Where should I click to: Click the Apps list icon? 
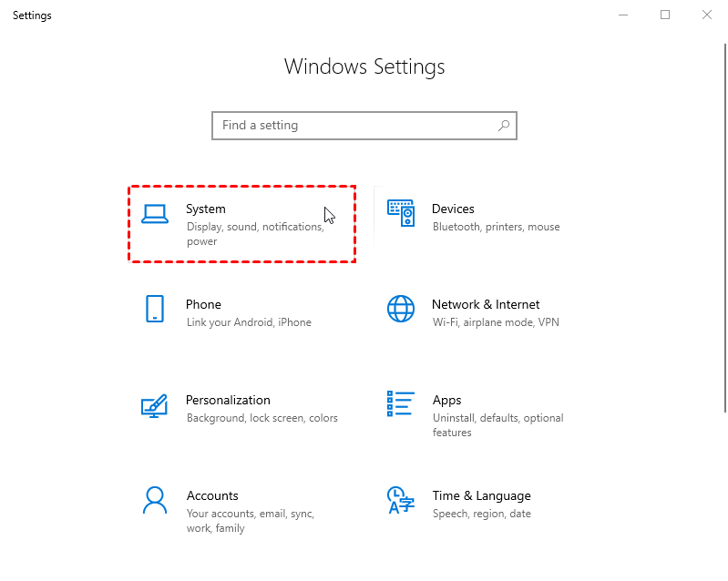click(x=401, y=403)
